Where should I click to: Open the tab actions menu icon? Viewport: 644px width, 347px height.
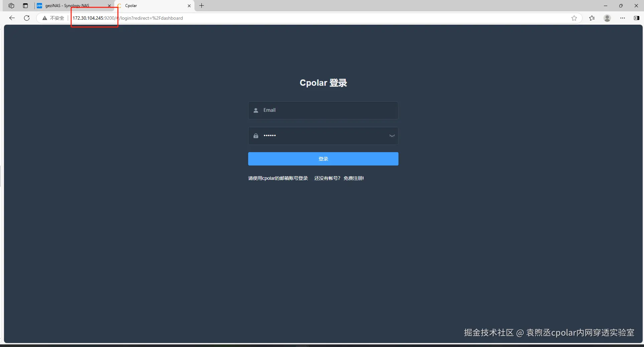click(25, 6)
